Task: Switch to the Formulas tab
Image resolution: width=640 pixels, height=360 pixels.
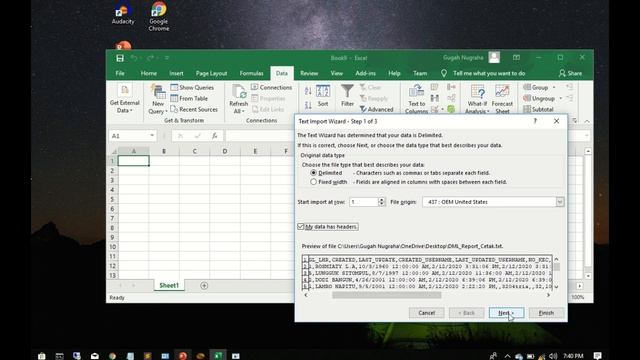Action: 251,73
